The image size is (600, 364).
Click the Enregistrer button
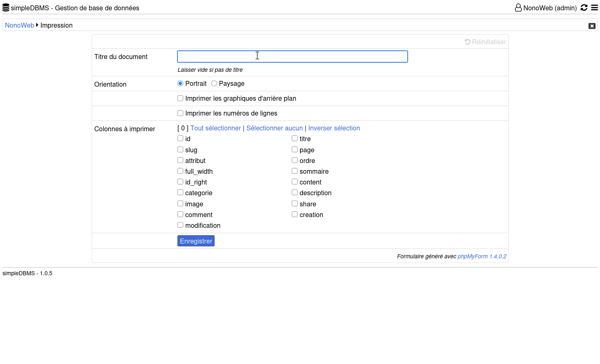[196, 241]
